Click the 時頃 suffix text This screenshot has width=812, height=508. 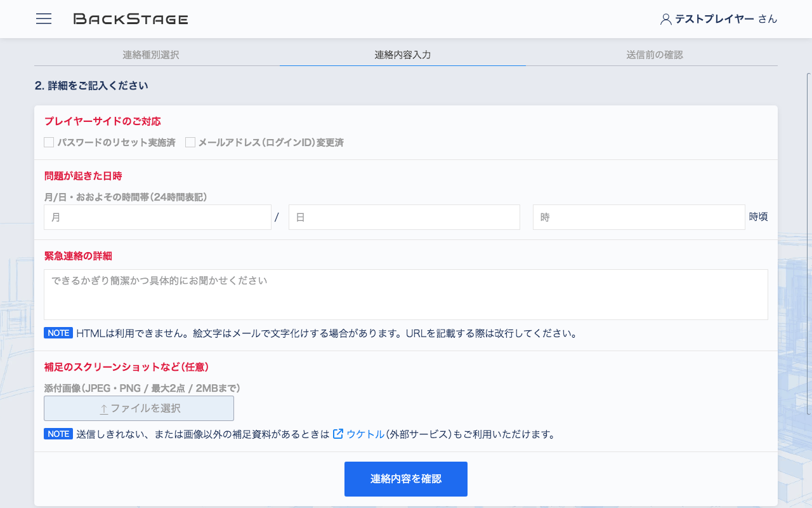759,217
